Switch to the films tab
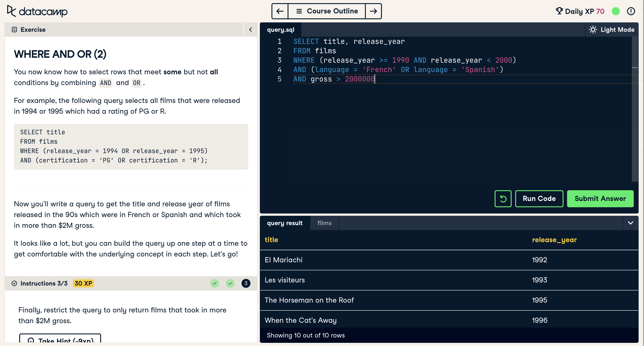 tap(324, 223)
